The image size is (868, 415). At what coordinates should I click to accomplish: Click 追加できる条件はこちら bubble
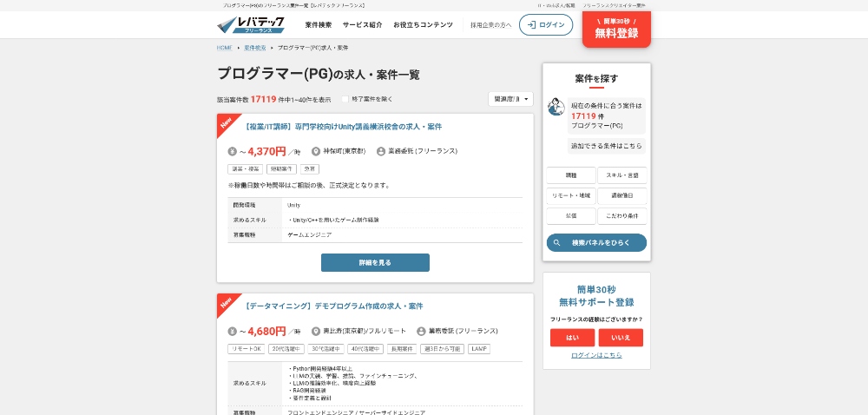607,146
